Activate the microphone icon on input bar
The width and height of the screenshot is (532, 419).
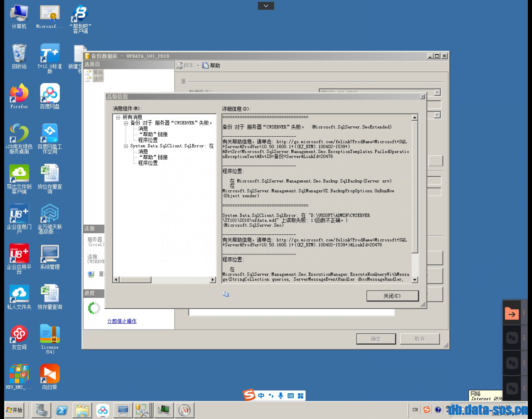click(281, 396)
